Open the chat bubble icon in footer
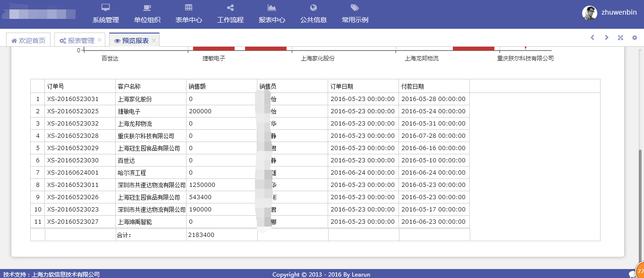 click(633, 274)
